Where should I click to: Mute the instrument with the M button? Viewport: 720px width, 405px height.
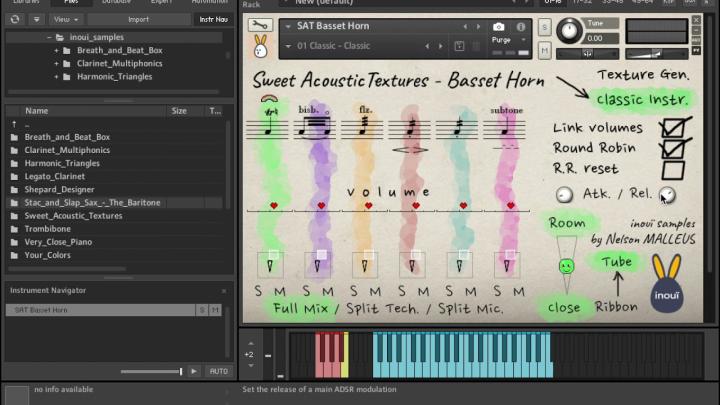tap(545, 51)
